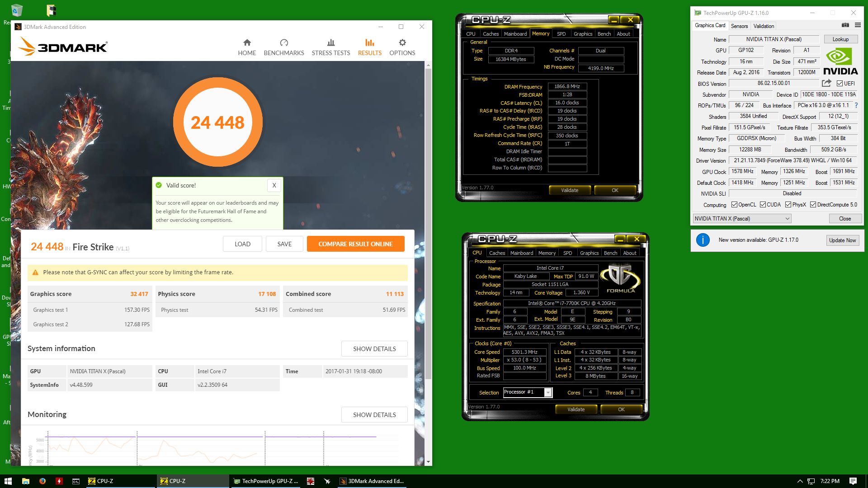Click the monitoring frequency graph

(217, 447)
